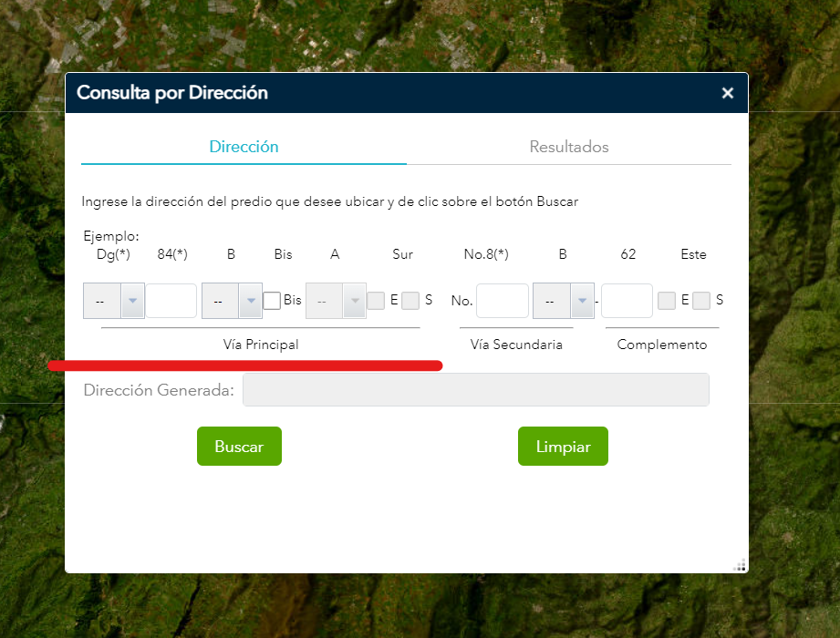Click the Vía Principal number input field
Screen dimensions: 840x638
click(x=171, y=301)
